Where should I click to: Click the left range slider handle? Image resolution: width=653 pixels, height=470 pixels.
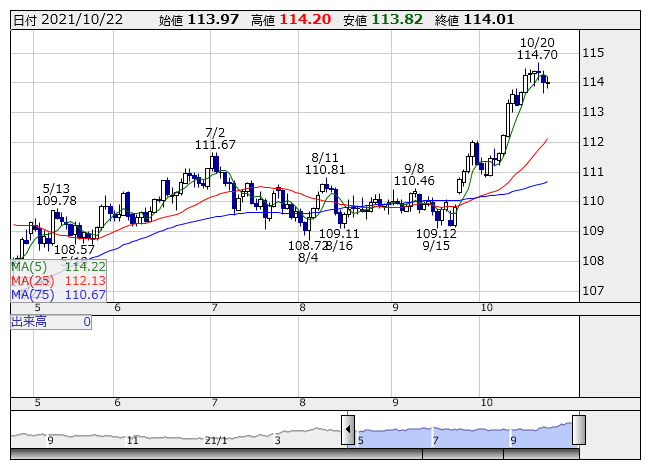coord(348,430)
